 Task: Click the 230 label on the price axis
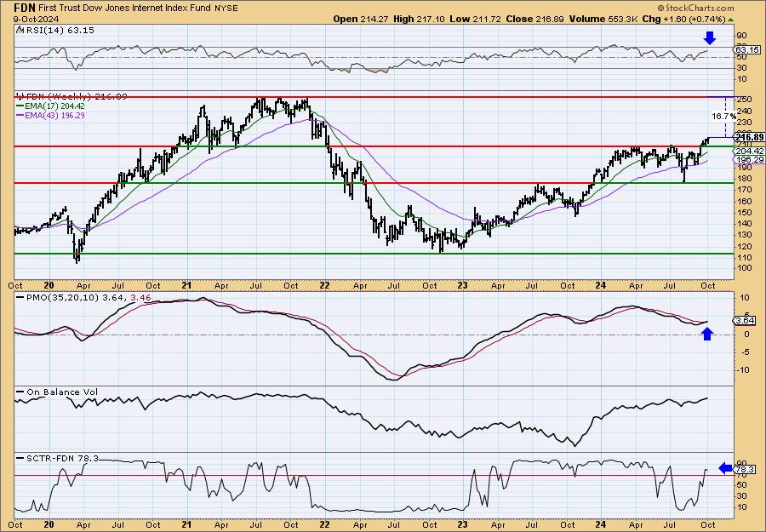[745, 122]
